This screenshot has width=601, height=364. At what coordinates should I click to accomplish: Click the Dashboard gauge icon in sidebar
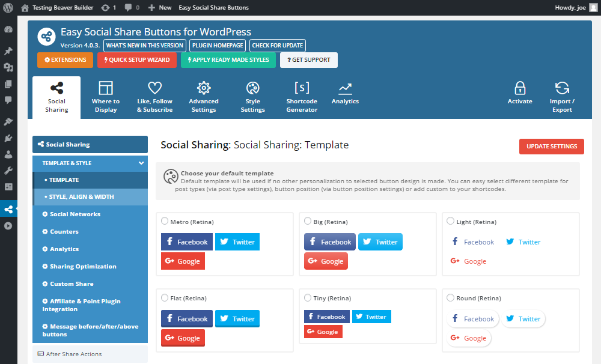(8, 29)
